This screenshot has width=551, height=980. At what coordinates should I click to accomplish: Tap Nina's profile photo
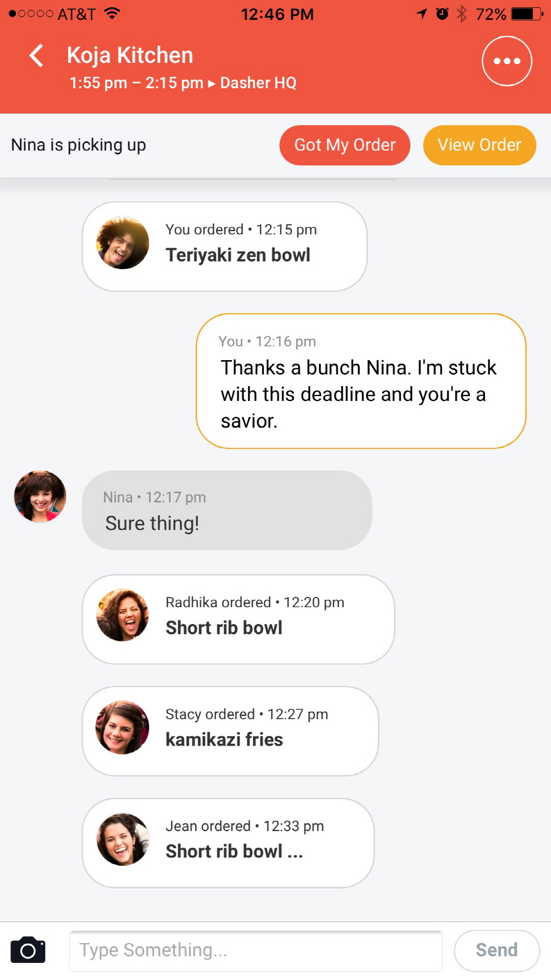point(40,496)
